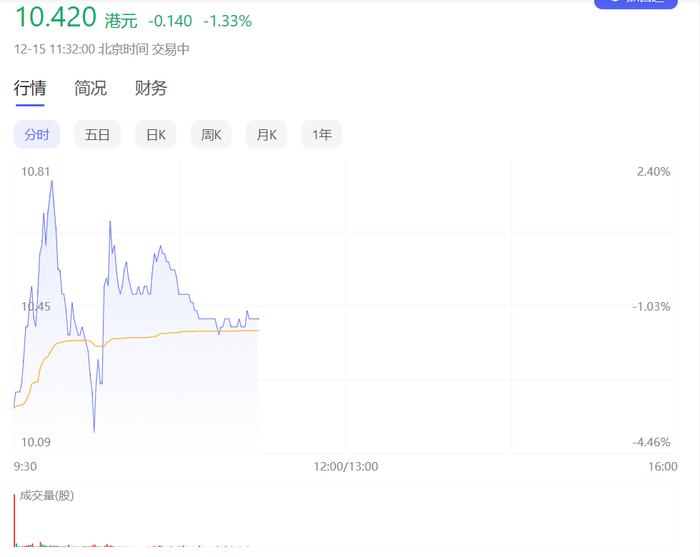Click the lowest dip of the price line
700x557 pixels.
(94, 431)
